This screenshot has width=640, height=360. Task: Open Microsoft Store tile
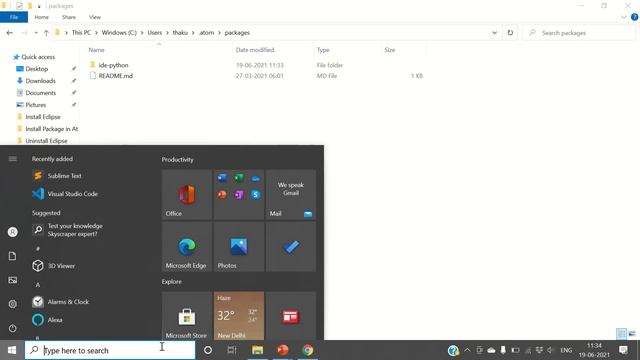click(187, 316)
